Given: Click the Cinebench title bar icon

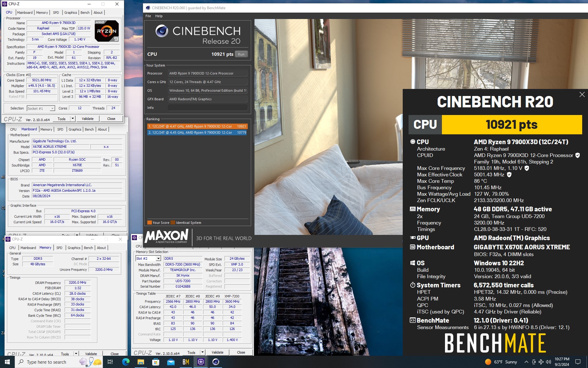Looking at the screenshot, I should 148,8.
